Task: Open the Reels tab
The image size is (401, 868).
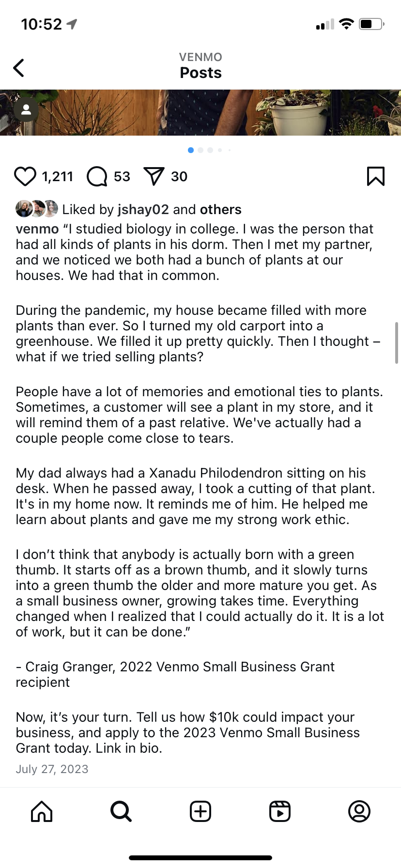Action: pos(280,811)
